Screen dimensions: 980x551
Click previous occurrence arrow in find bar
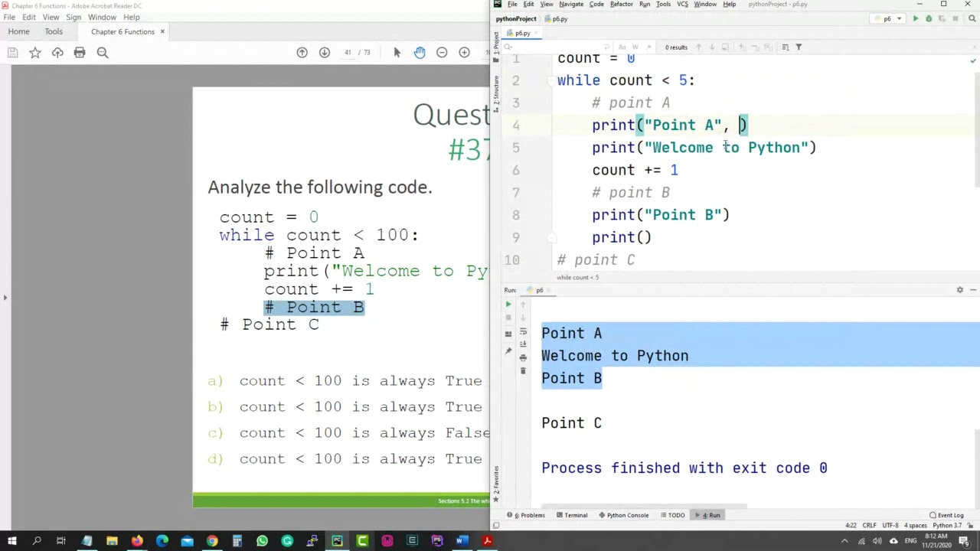(698, 47)
